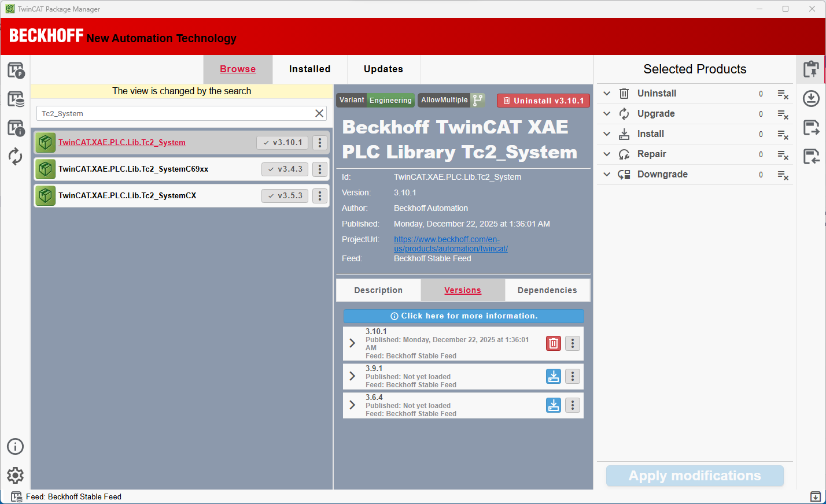Open more options for Tc2_SystemC69xx package
826x504 pixels.
320,169
